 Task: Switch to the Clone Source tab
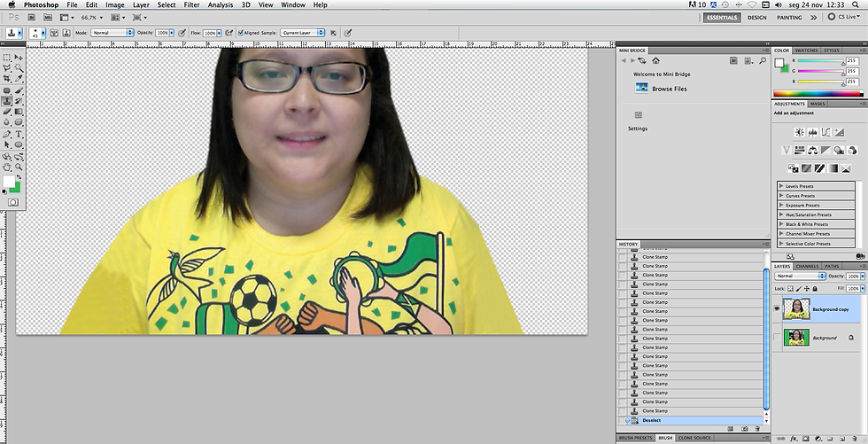pos(694,438)
